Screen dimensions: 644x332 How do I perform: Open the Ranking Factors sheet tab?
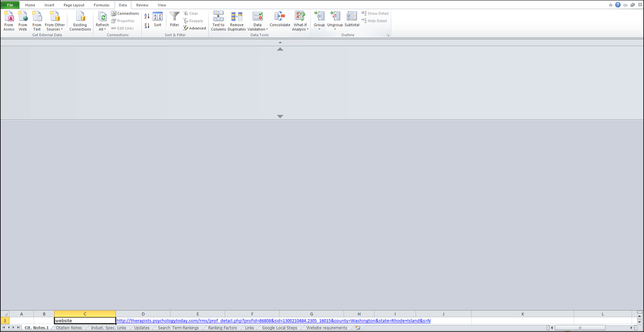pyautogui.click(x=222, y=328)
